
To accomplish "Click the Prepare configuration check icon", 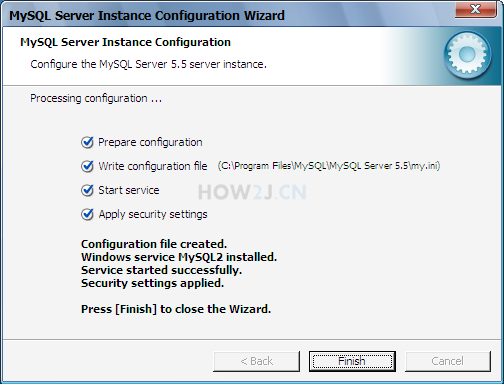I will pyautogui.click(x=87, y=142).
